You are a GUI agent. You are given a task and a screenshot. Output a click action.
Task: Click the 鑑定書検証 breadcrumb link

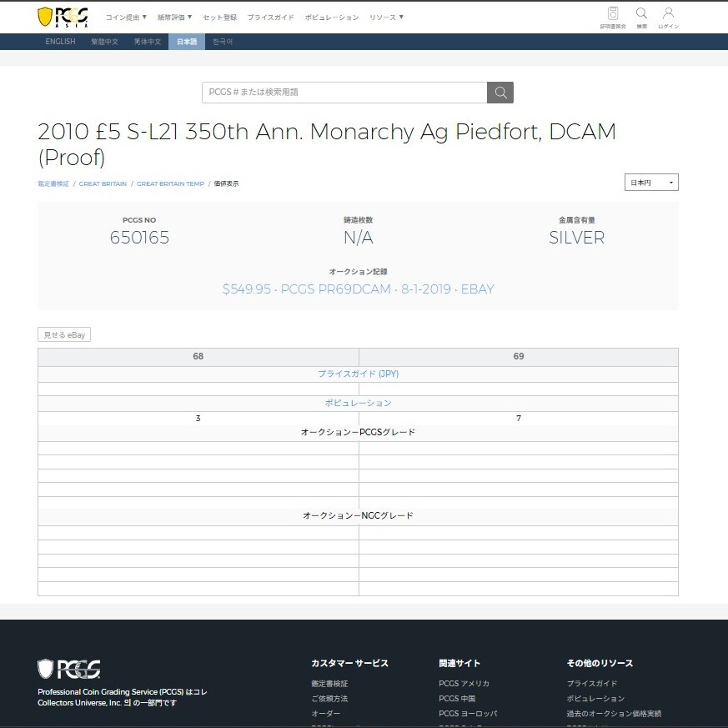pyautogui.click(x=53, y=183)
